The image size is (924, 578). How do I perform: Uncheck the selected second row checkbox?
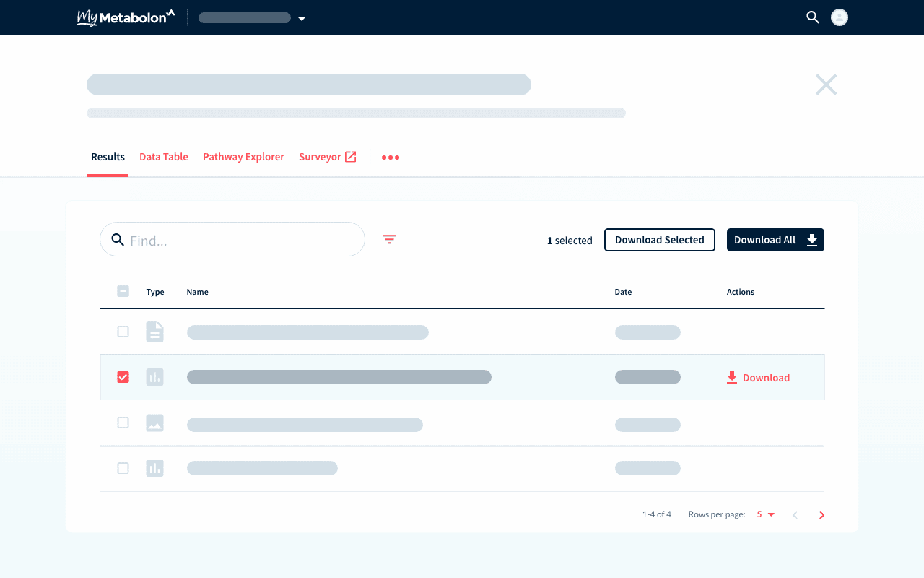(123, 377)
